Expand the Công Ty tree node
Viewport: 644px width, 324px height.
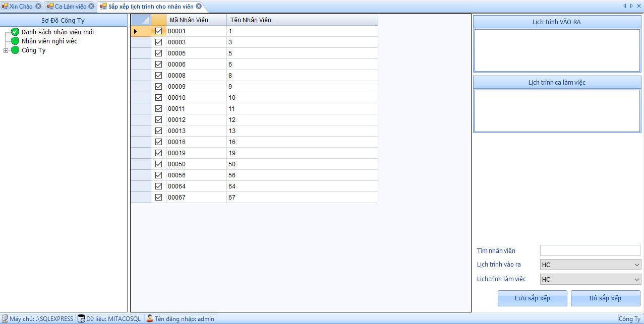click(6, 50)
